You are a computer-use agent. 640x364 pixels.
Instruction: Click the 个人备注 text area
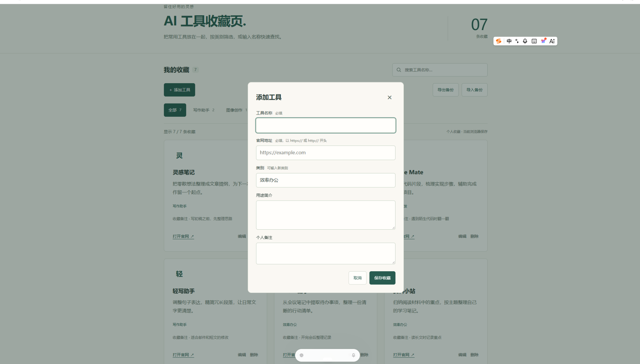click(x=325, y=253)
